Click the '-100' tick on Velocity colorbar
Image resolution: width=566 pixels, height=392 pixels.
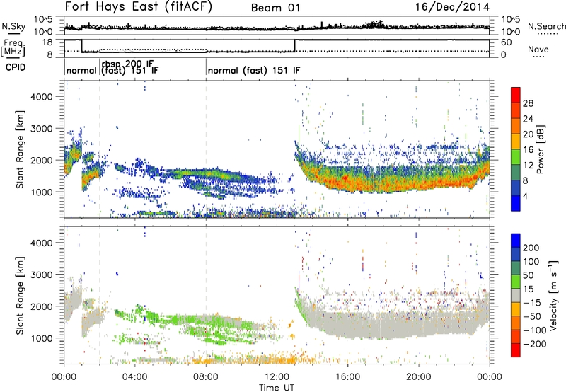534,330
